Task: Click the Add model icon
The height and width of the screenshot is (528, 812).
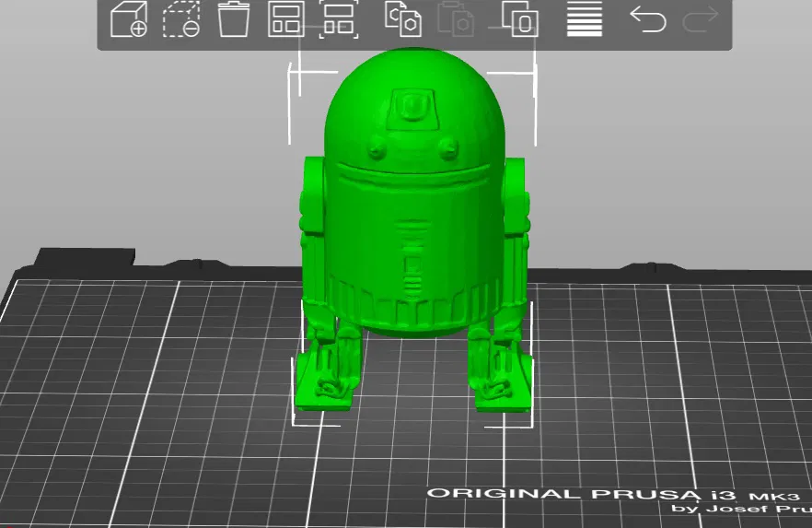Action: [129, 19]
